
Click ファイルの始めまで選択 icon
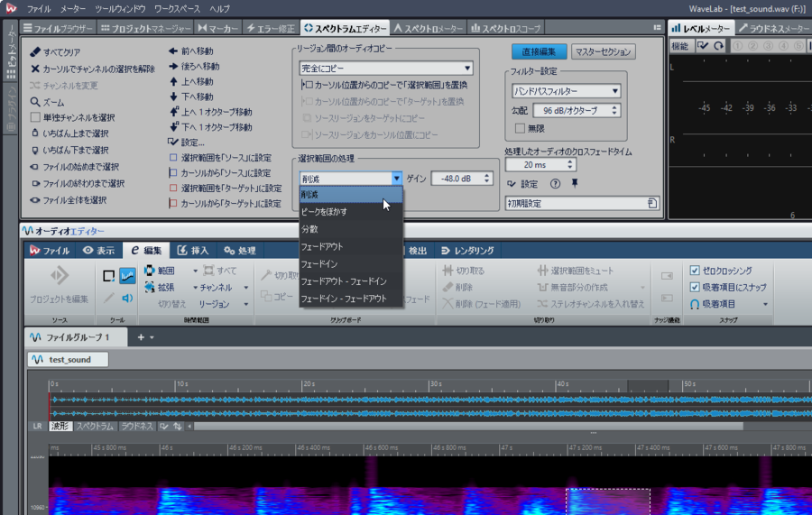pos(35,167)
